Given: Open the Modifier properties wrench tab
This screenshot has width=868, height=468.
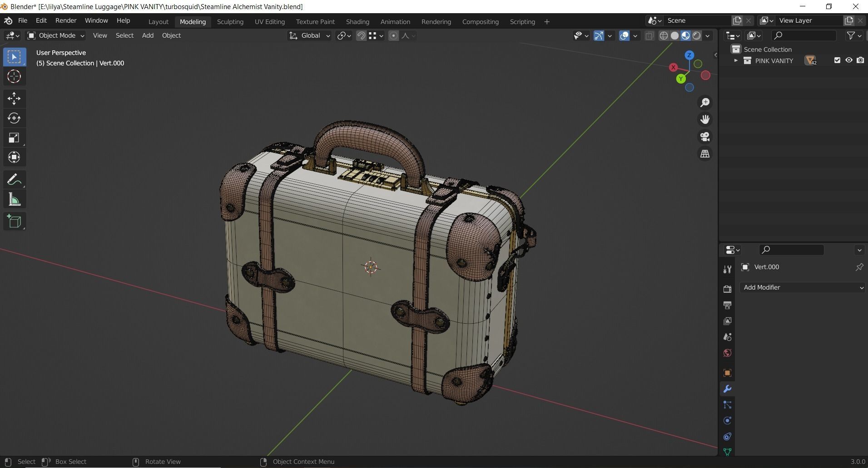Looking at the screenshot, I should pyautogui.click(x=727, y=389).
